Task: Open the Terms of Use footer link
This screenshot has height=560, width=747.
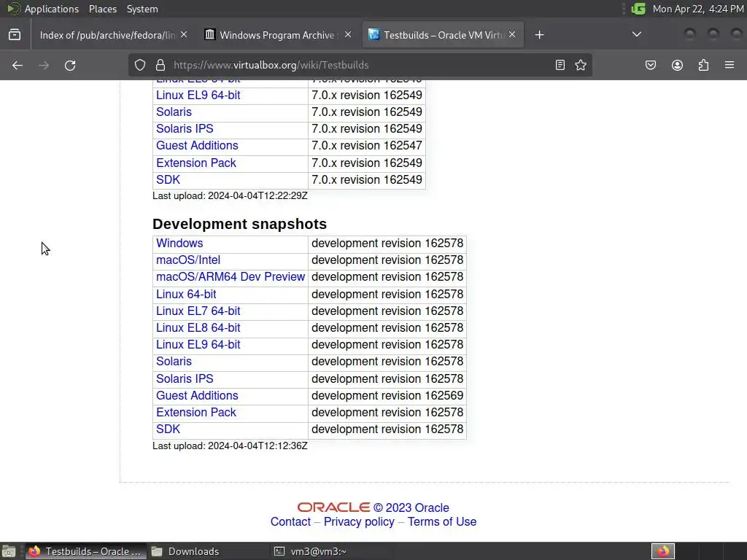Action: pyautogui.click(x=442, y=522)
